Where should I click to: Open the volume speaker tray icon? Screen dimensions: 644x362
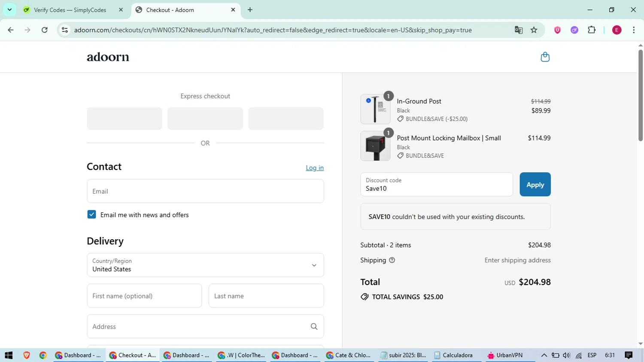[x=567, y=355]
